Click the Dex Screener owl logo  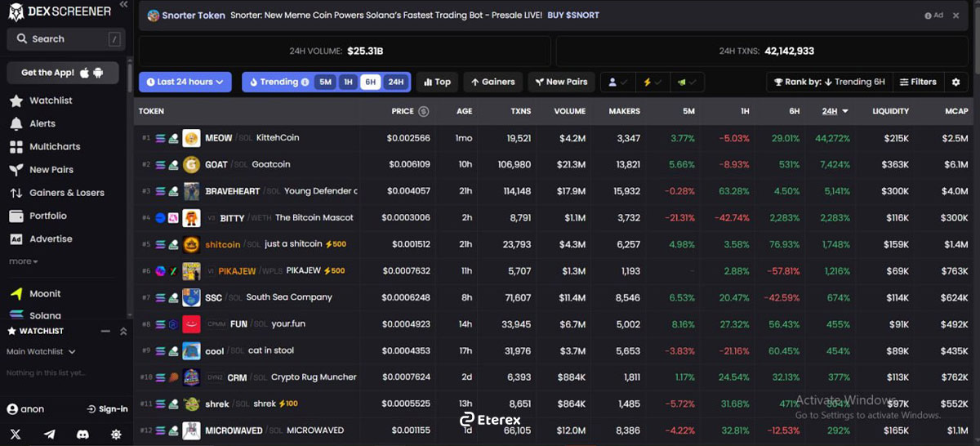pyautogui.click(x=15, y=11)
